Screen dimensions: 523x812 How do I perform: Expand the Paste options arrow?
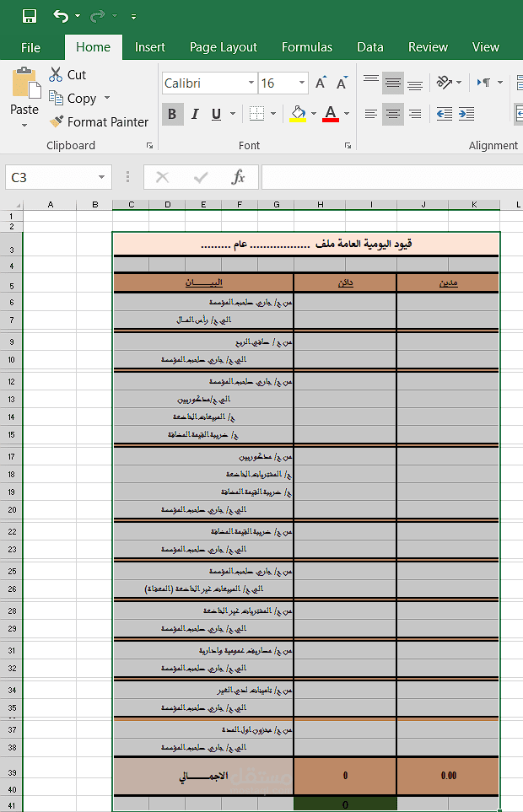tap(24, 125)
